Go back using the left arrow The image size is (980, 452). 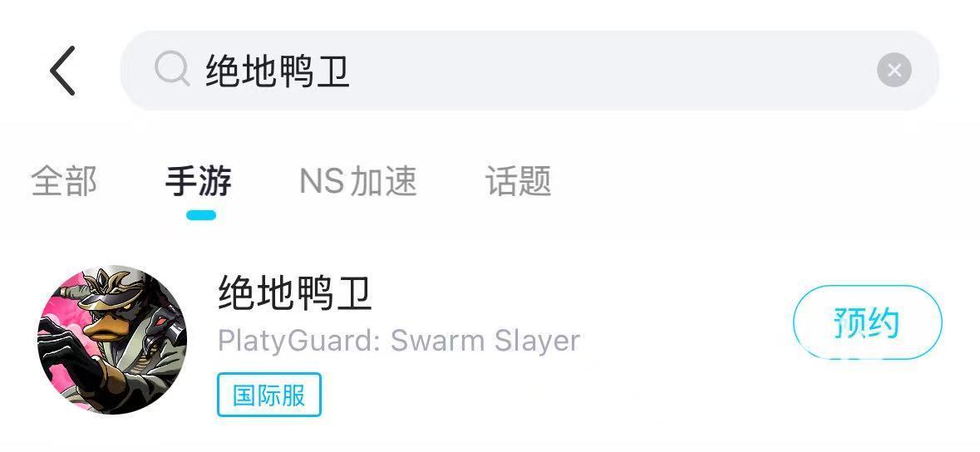pyautogui.click(x=62, y=71)
